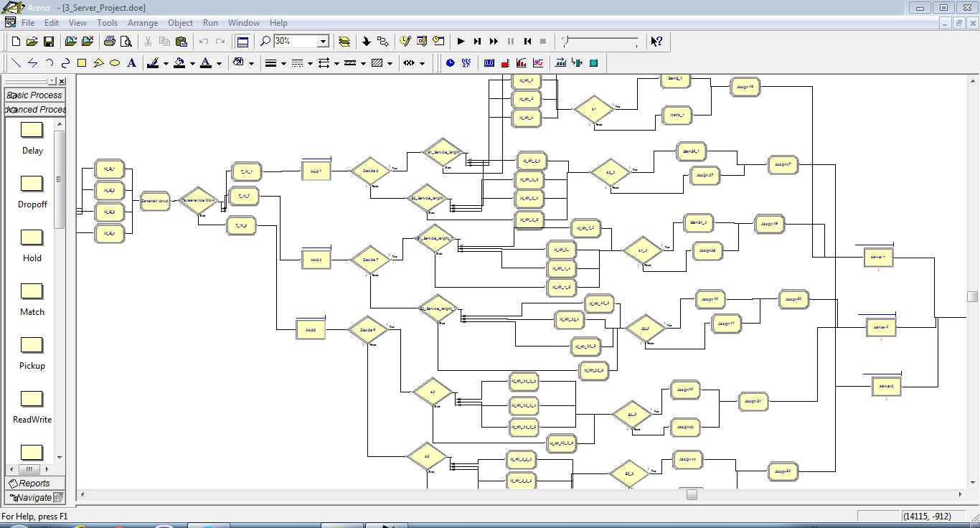This screenshot has height=528, width=980.
Task: Select the Polyline drawing tool
Action: pos(32,63)
